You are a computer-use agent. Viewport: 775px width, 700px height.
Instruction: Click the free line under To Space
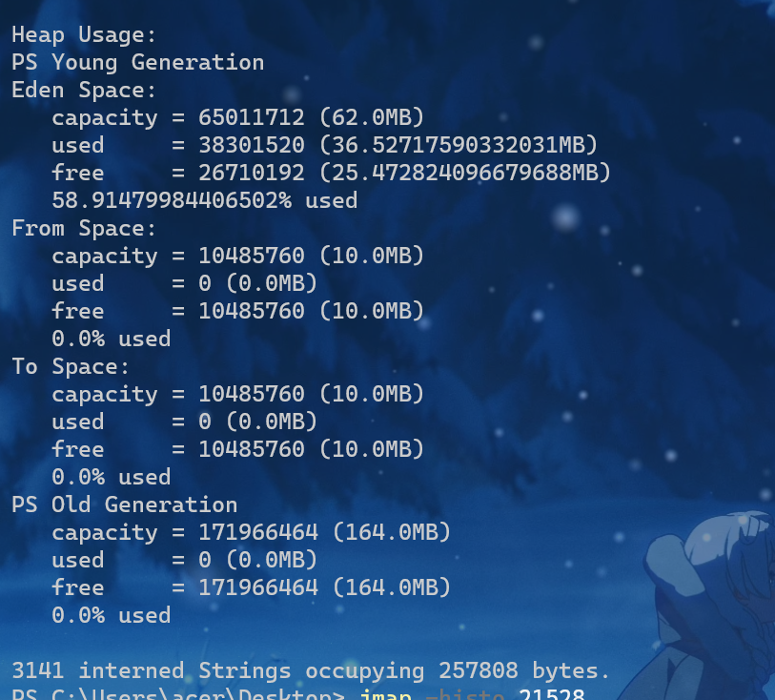coord(237,449)
